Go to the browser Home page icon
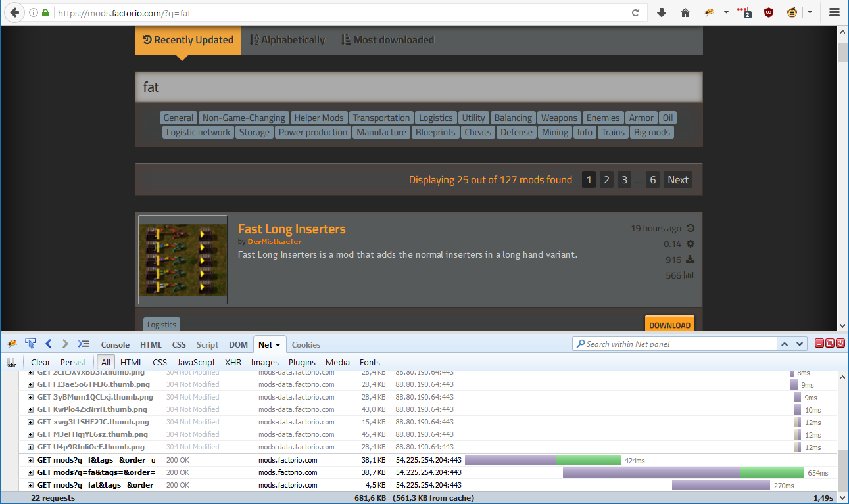849x504 pixels. click(685, 12)
